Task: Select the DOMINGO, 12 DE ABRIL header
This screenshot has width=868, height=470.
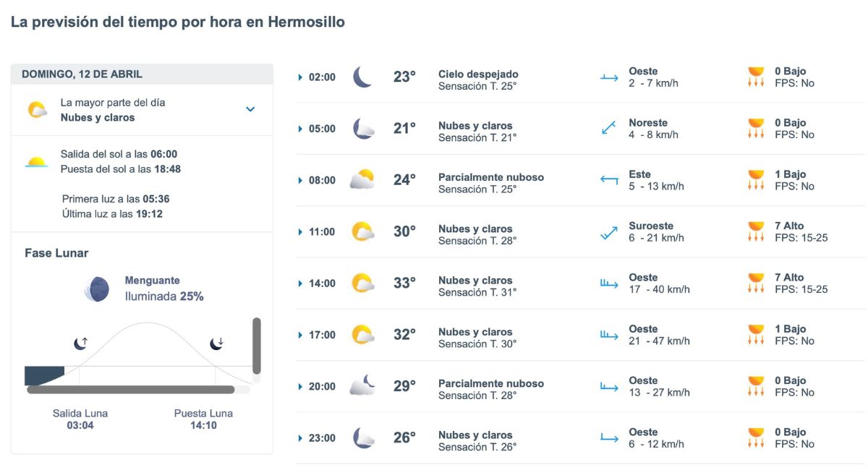Action: [x=83, y=74]
